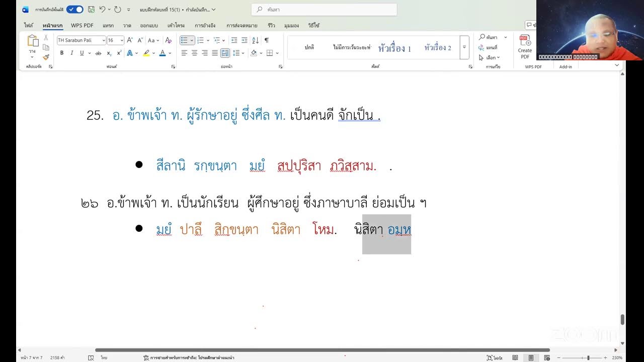Click the Redo button in title bar
This screenshot has width=644, height=362.
[118, 10]
